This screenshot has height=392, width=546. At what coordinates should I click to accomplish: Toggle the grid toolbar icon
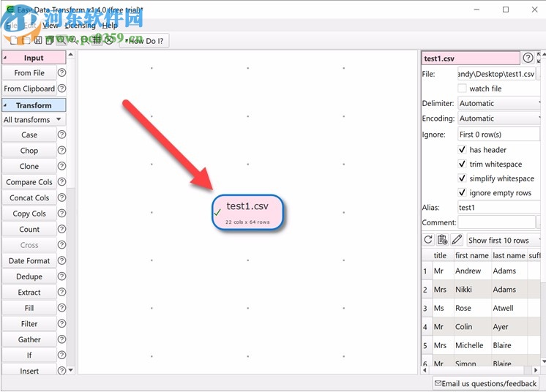pyautogui.click(x=97, y=41)
